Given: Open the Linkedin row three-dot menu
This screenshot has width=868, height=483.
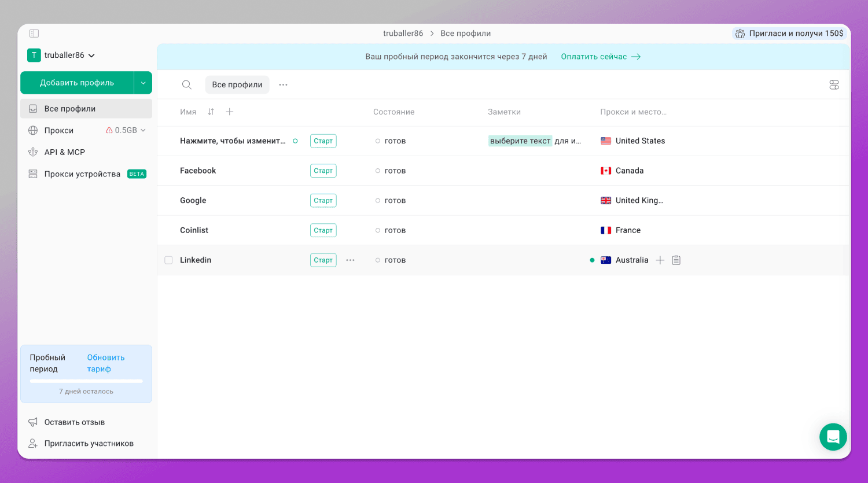Looking at the screenshot, I should [x=350, y=260].
